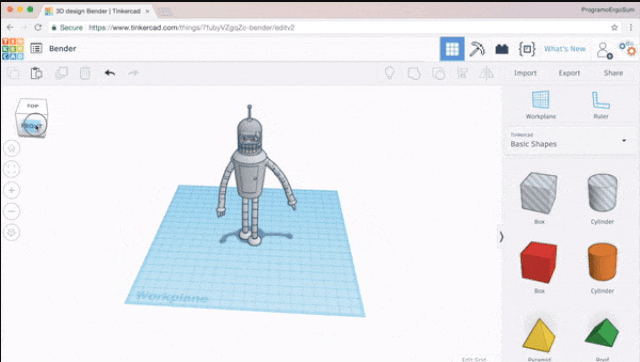640x362 pixels.
Task: Zoom in with the plus button
Action: 11,190
